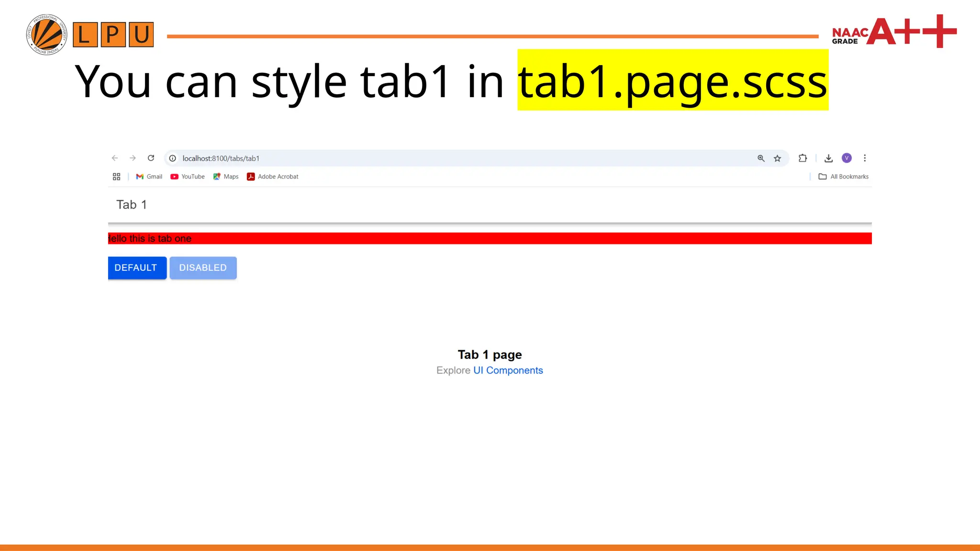
Task: Click the blue DEFAULT button
Action: 137,268
